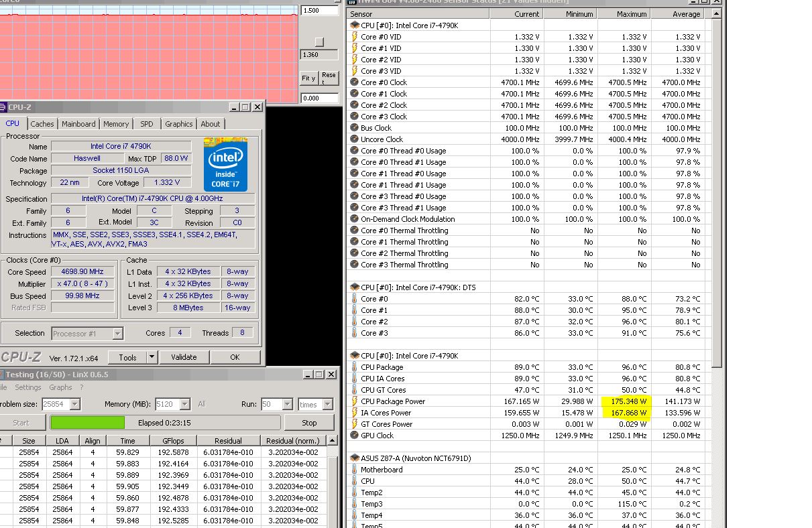Click the Uncore Clock sensor icon

[x=355, y=139]
